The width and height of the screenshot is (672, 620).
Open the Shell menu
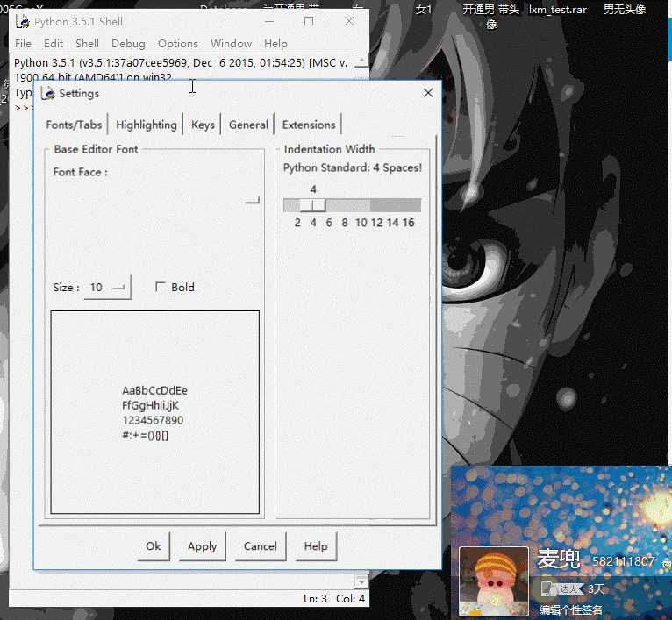(87, 44)
